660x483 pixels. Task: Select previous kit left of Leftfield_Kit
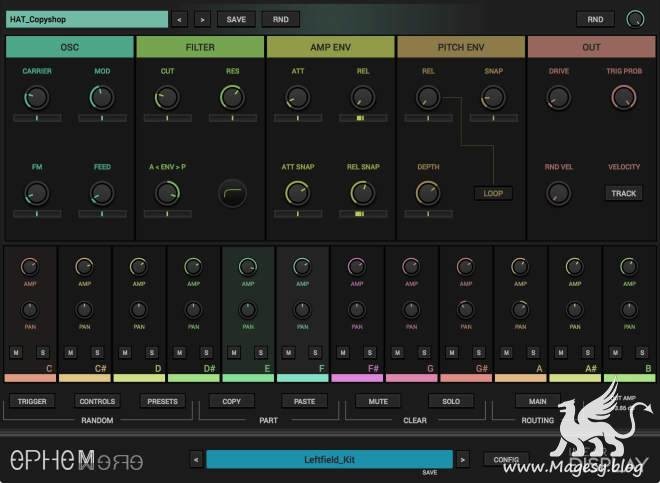[196, 459]
